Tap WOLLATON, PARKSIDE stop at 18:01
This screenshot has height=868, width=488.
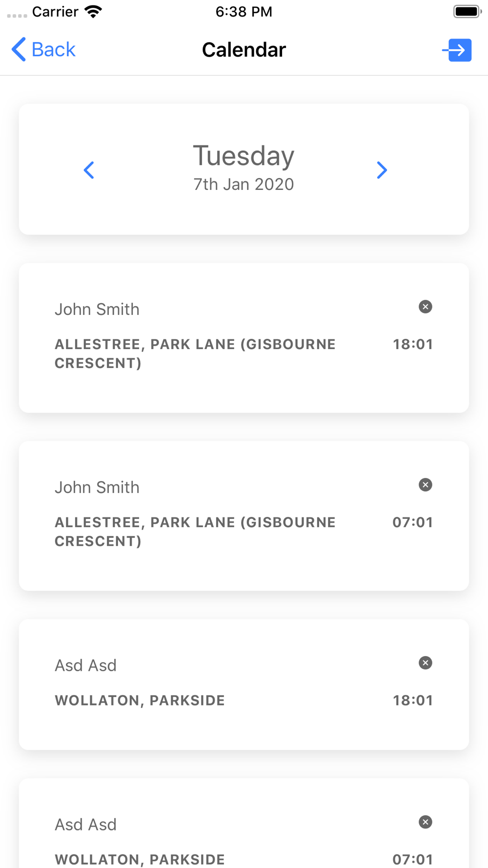click(x=140, y=701)
